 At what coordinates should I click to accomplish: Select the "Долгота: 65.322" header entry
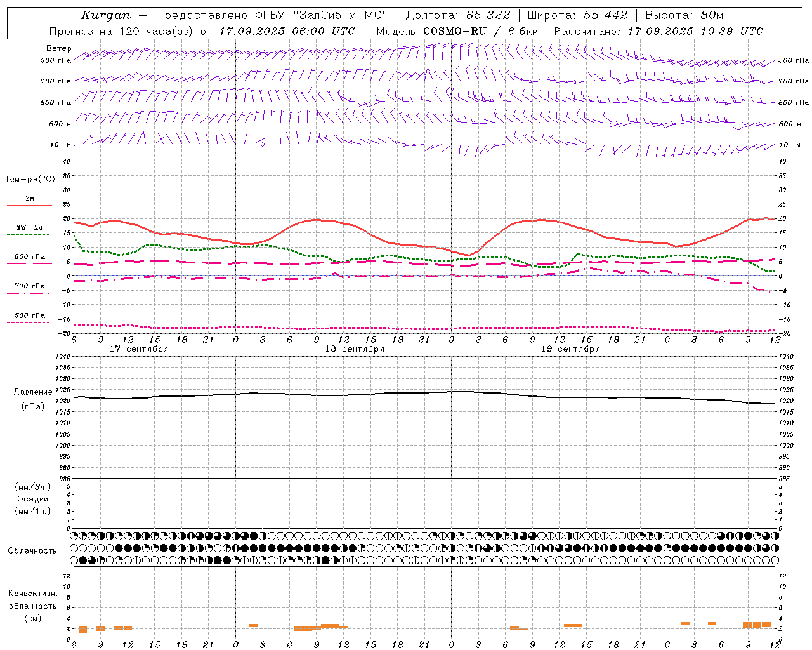[457, 15]
